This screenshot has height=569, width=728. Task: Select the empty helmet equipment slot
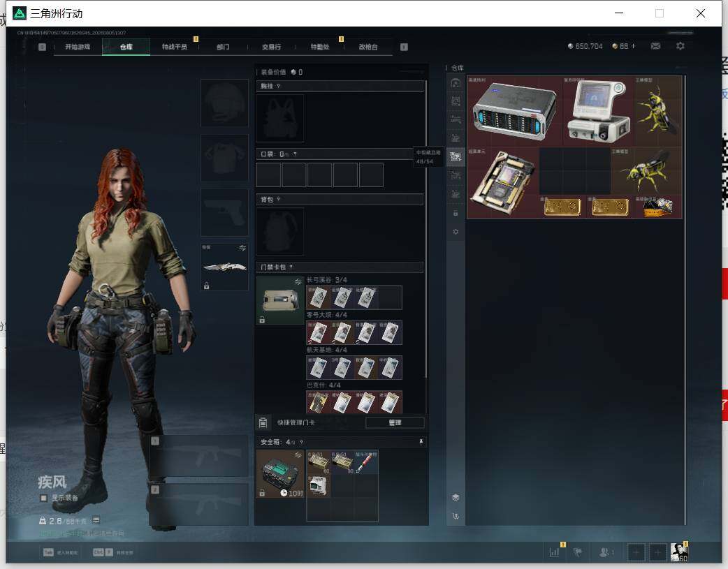point(224,103)
